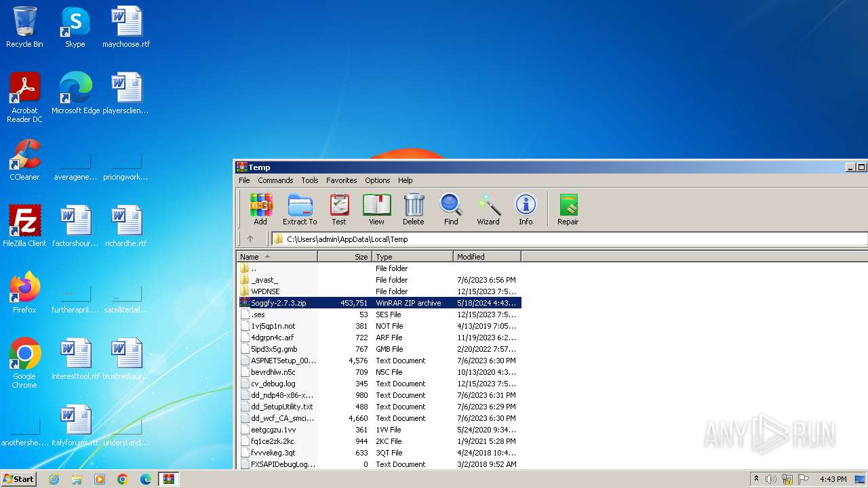Select the fq1ce2zk.2kc file row
This screenshot has height=488, width=868.
point(379,441)
